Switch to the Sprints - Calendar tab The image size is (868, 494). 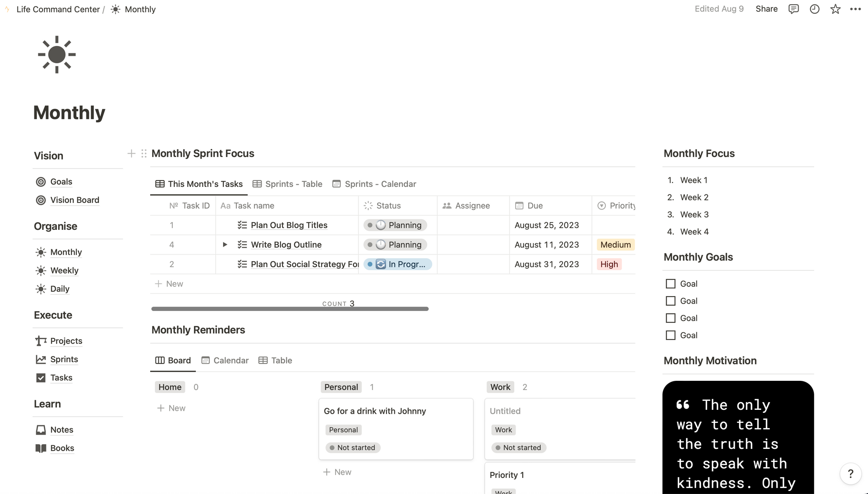(380, 184)
